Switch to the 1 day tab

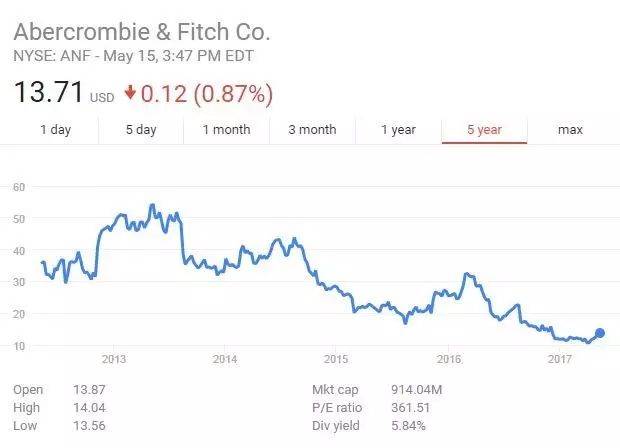point(55,130)
